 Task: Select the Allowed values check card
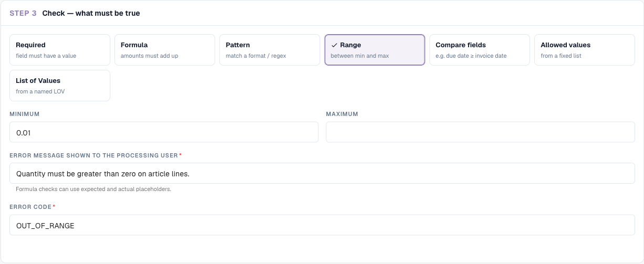pyautogui.click(x=585, y=50)
